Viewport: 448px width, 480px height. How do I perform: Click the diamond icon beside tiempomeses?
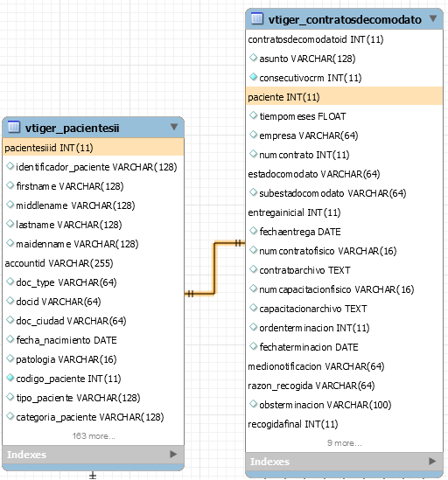(x=253, y=115)
